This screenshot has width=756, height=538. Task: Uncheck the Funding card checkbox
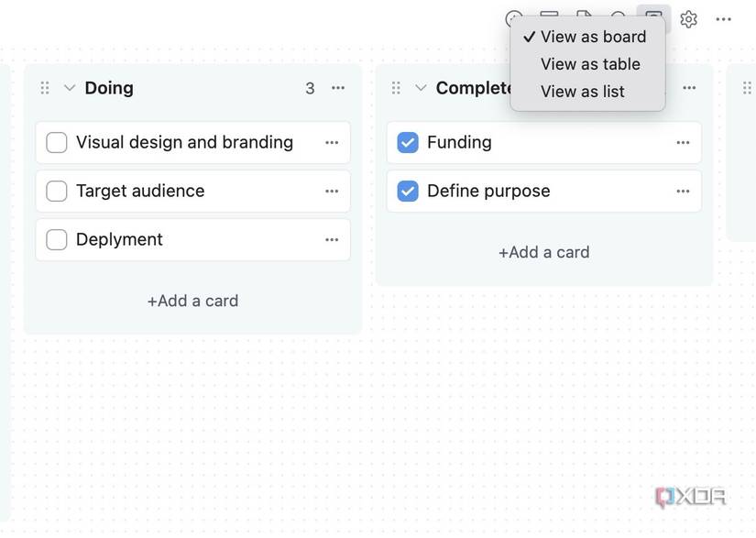(x=407, y=141)
